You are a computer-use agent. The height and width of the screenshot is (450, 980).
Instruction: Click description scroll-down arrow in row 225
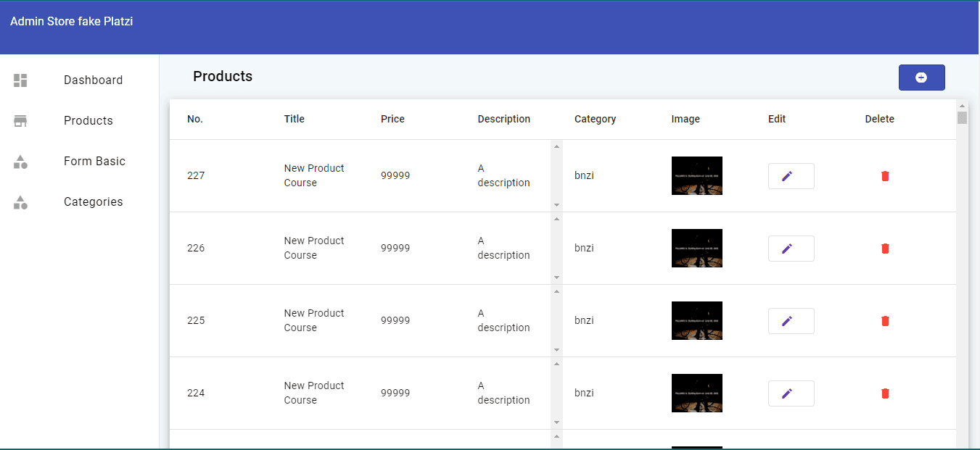click(x=556, y=350)
